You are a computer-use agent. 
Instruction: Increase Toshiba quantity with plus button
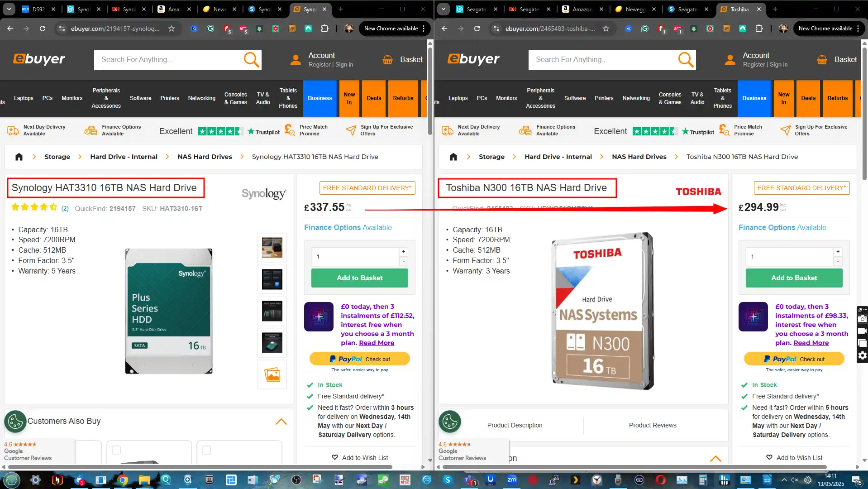click(x=838, y=252)
